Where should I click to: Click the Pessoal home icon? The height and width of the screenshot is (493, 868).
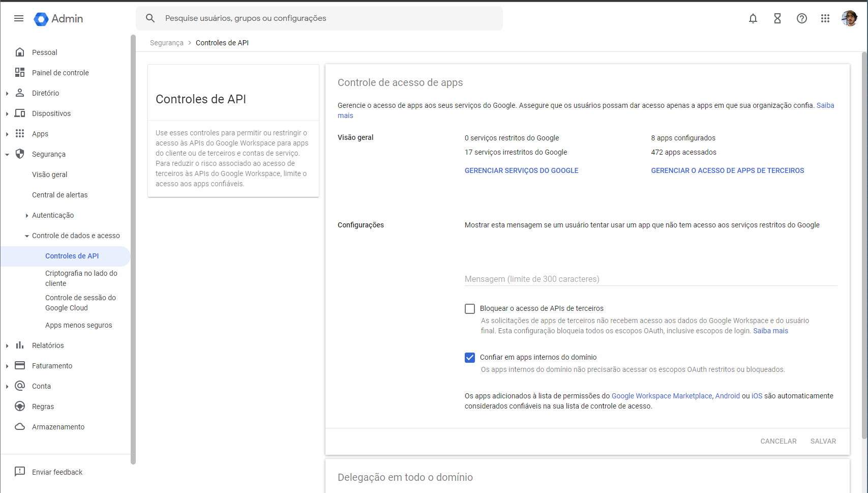tap(20, 52)
